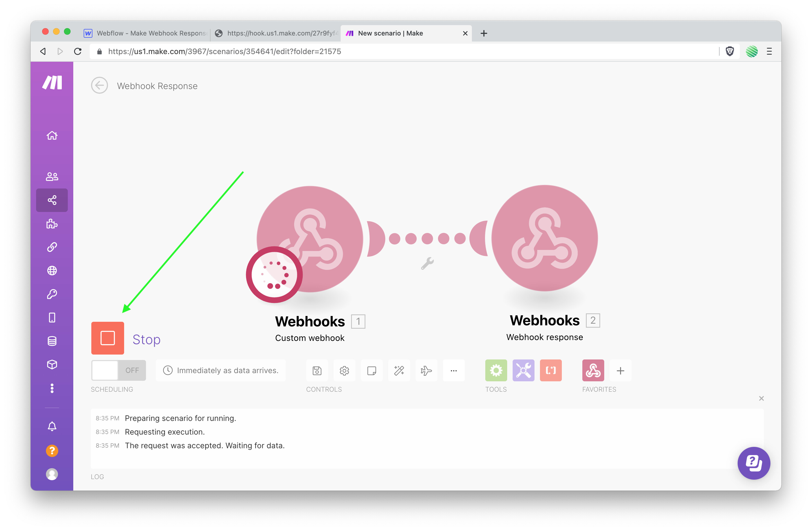Click module number badge 1
Viewport: 812px width, 531px height.
click(x=358, y=321)
